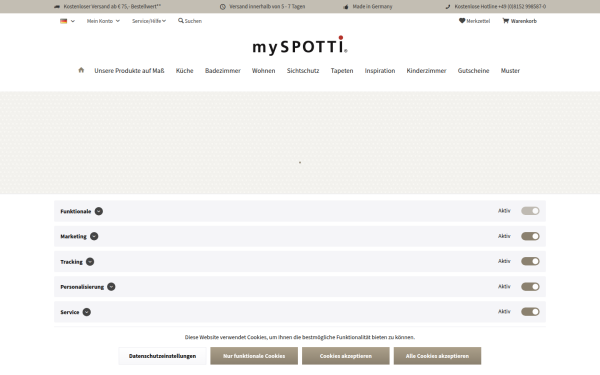Click the 'Marketing' category label

click(73, 236)
